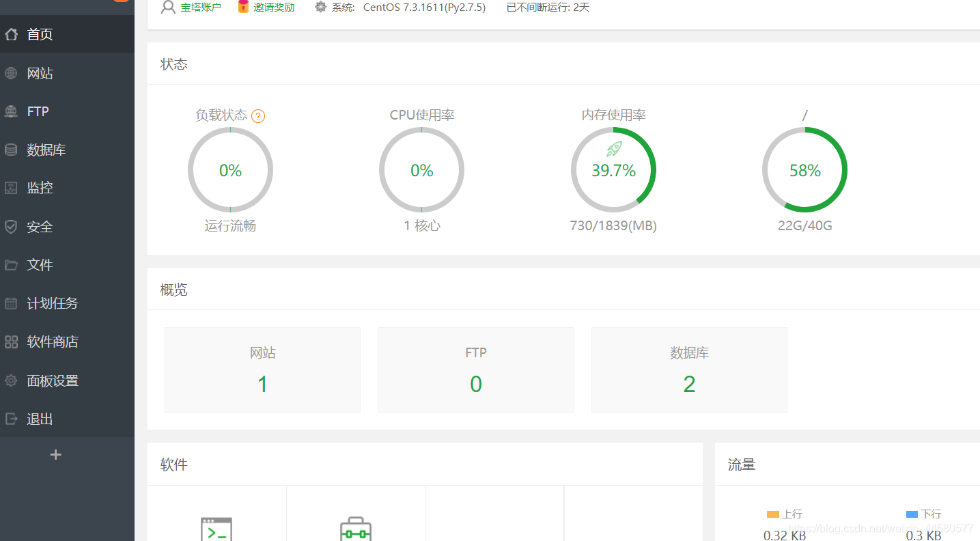The image size is (980, 541).
Task: Click the 宝塔账户 link
Action: (x=201, y=8)
